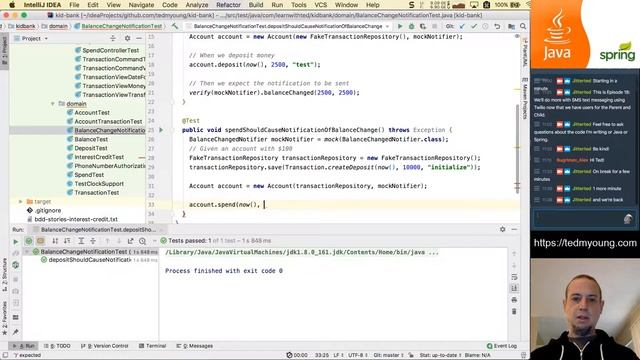The width and height of the screenshot is (640, 360).
Task: Select depositShouldCauseNotification test result
Action: click(x=90, y=260)
